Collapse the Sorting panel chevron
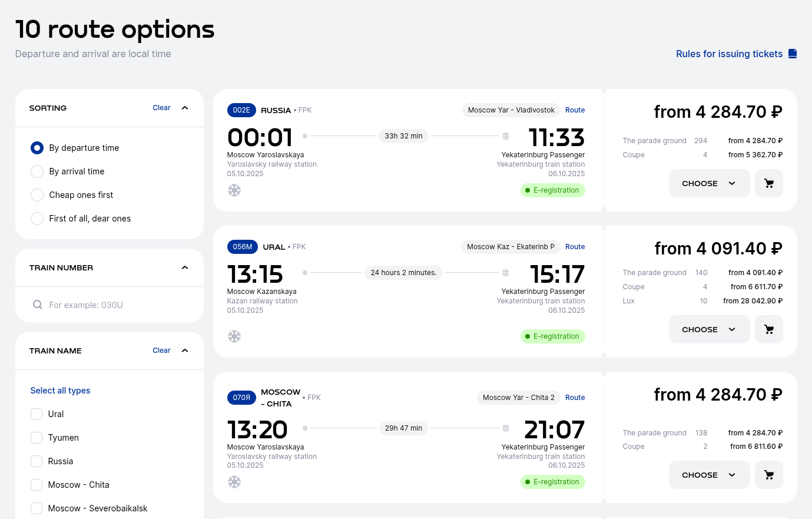This screenshot has height=519, width=812. click(185, 108)
